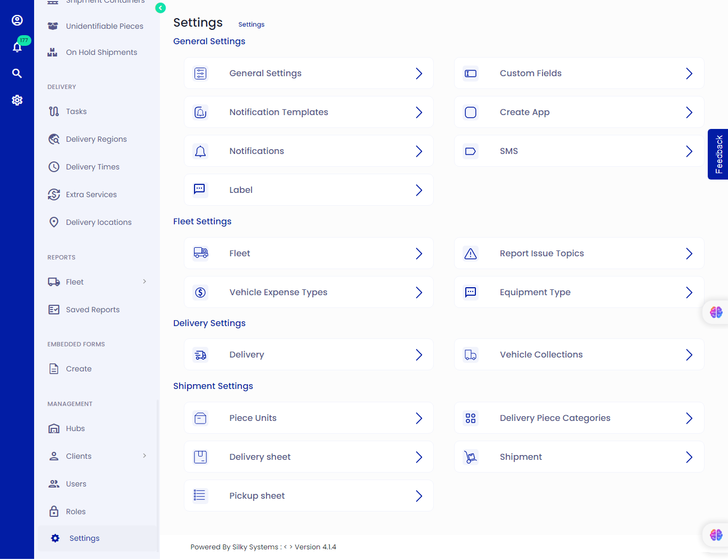This screenshot has width=728, height=560.
Task: Expand the Fleet reports submenu chevron
Action: click(144, 281)
